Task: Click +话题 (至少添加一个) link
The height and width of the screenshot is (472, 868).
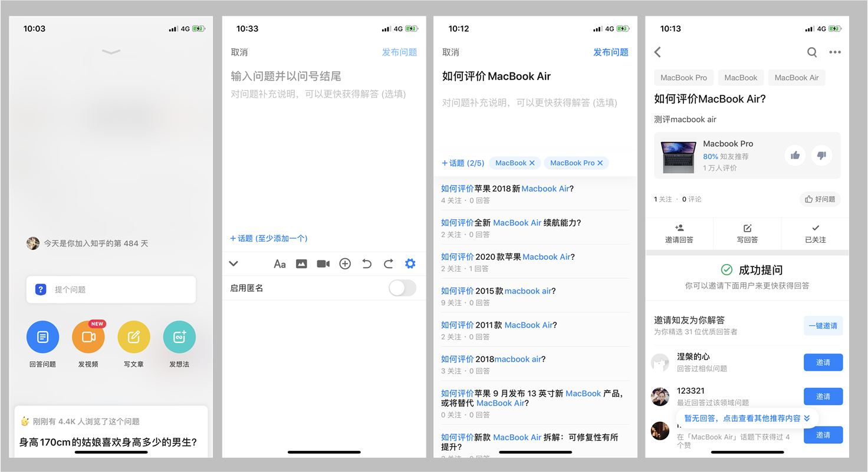Action: point(268,238)
